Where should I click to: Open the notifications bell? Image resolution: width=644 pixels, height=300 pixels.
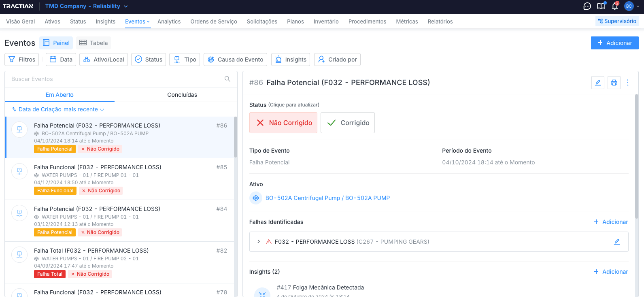click(x=615, y=6)
